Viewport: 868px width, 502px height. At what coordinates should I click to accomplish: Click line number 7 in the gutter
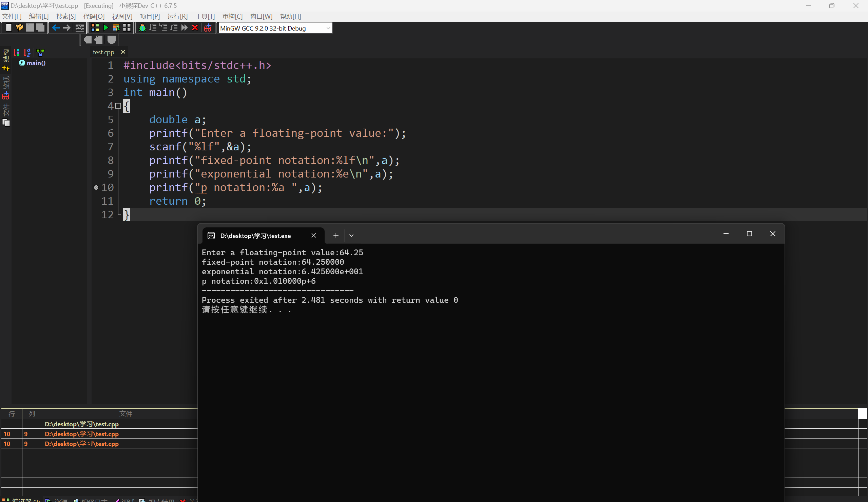(110, 147)
